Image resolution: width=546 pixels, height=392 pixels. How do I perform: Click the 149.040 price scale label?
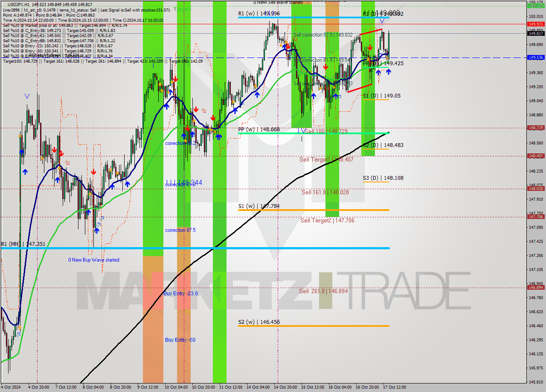[536, 101]
